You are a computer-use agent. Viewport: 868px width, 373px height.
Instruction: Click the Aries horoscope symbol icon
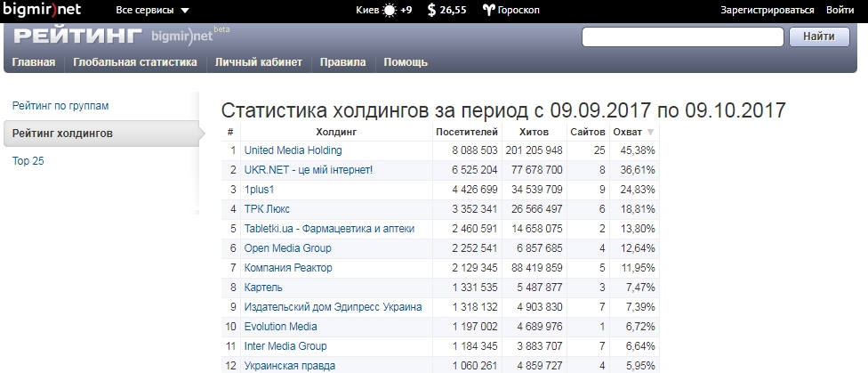[489, 10]
